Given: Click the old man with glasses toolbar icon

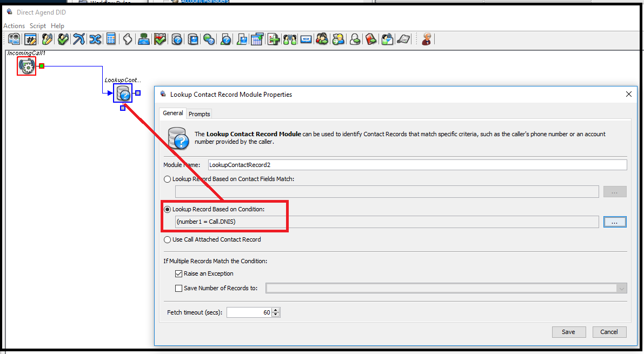Looking at the screenshot, I should pyautogui.click(x=427, y=39).
